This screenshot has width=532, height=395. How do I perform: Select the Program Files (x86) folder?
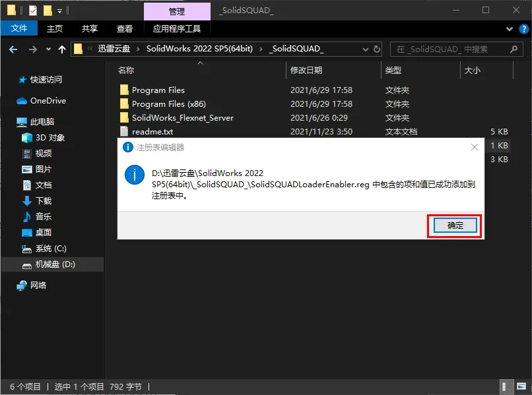(168, 104)
